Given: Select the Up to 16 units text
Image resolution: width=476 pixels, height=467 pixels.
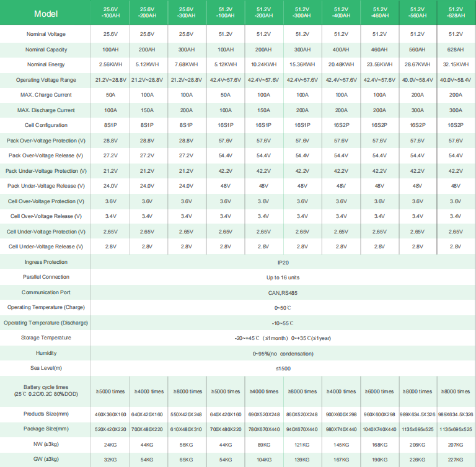Looking at the screenshot, I should click(283, 277).
